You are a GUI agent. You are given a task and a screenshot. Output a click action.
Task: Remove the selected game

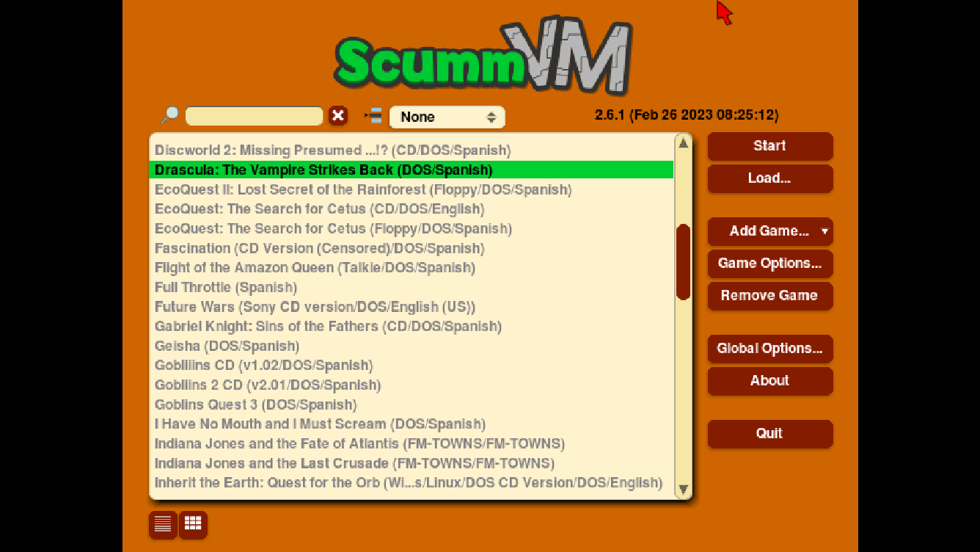(x=769, y=296)
